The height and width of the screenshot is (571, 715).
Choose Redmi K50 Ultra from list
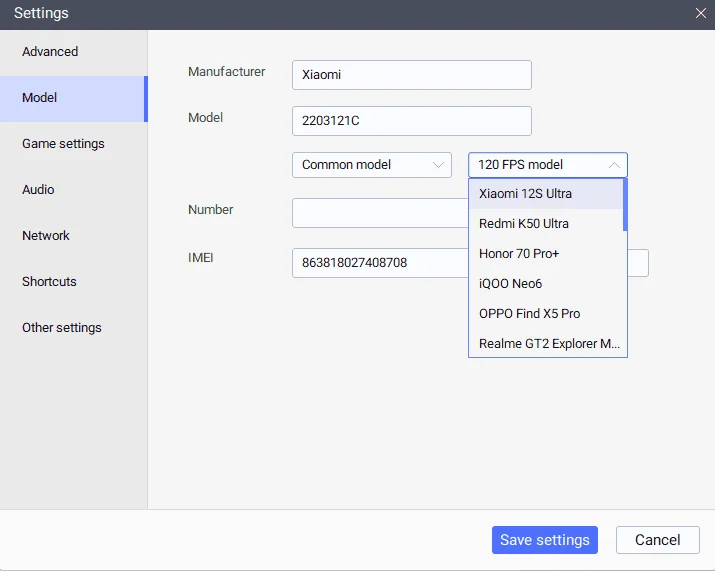[x=546, y=224]
